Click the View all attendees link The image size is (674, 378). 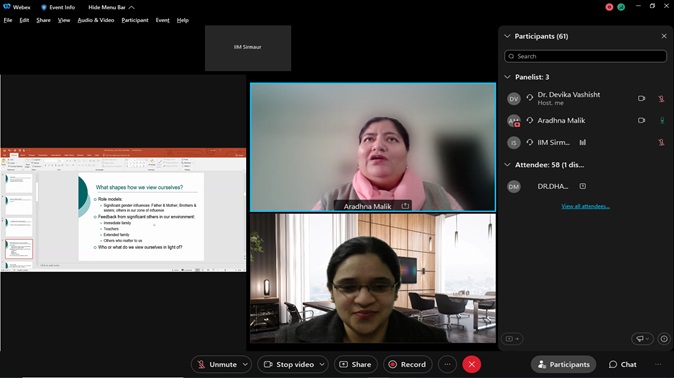click(x=585, y=206)
